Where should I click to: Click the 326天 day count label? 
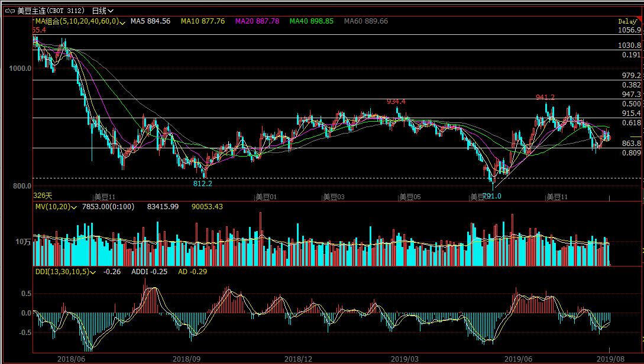pyautogui.click(x=43, y=196)
